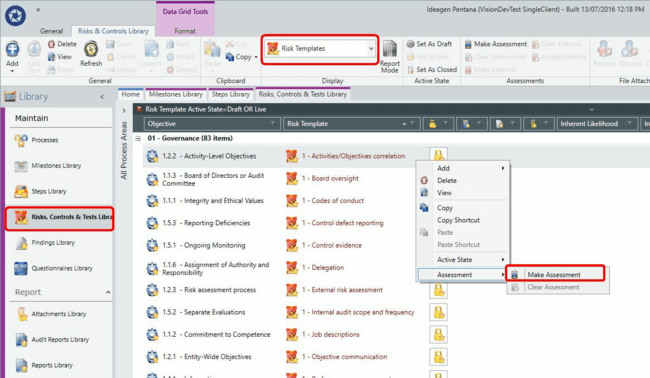Expand the All Process Areas panel

[124, 111]
